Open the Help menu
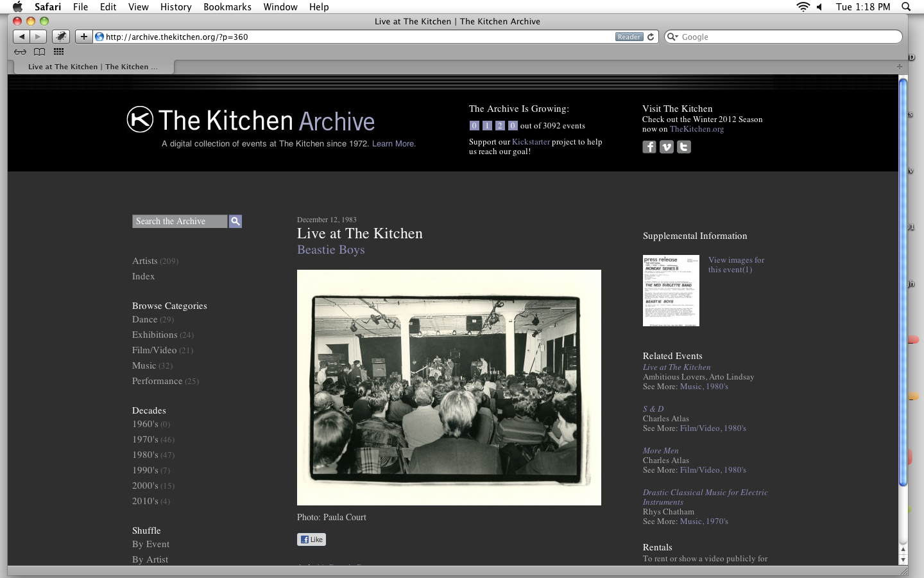Image resolution: width=924 pixels, height=578 pixels. pos(319,6)
